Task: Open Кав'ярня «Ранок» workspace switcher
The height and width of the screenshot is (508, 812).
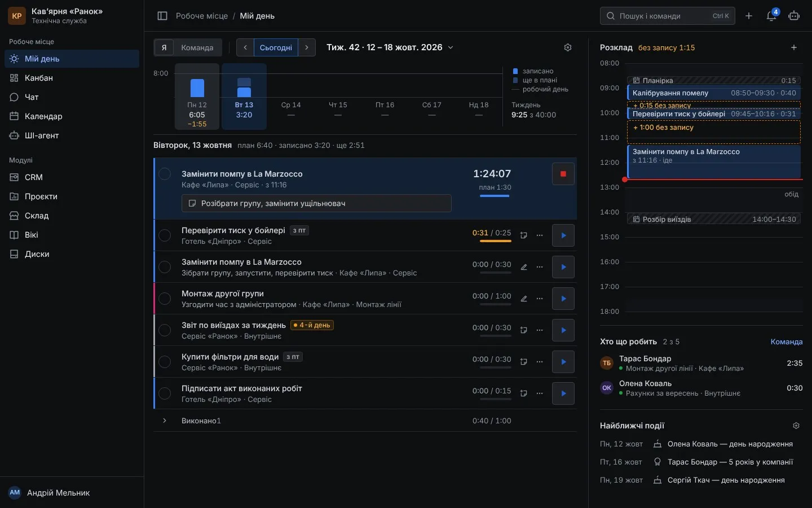Action: click(x=72, y=16)
